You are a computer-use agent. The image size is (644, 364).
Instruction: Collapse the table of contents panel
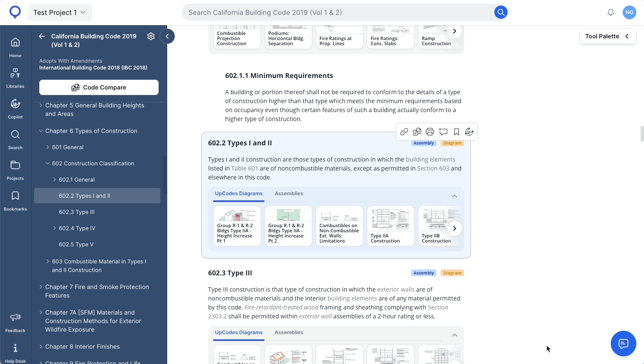tap(167, 36)
